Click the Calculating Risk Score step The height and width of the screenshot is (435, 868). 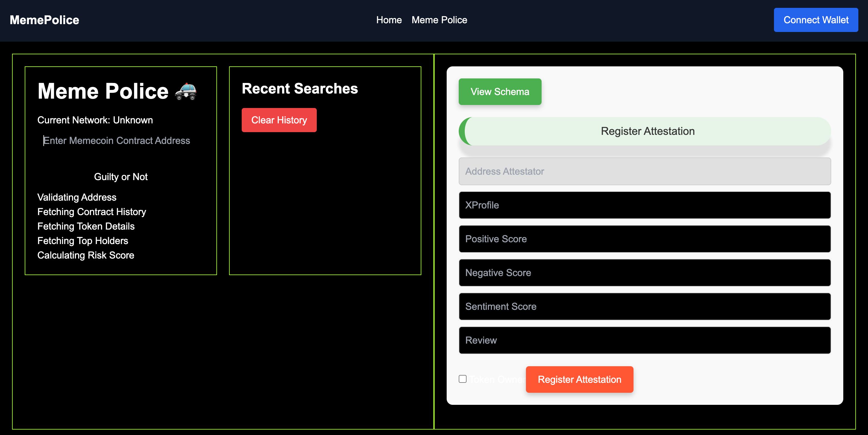(x=86, y=255)
